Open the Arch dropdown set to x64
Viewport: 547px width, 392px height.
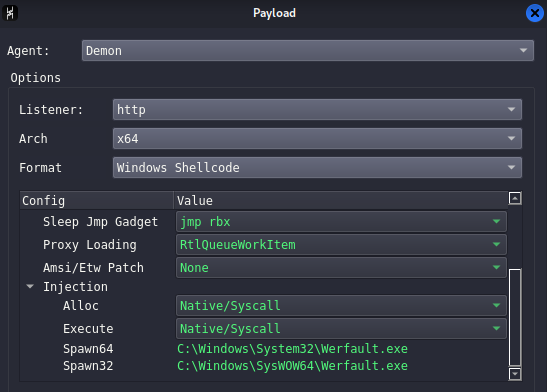[x=317, y=138]
